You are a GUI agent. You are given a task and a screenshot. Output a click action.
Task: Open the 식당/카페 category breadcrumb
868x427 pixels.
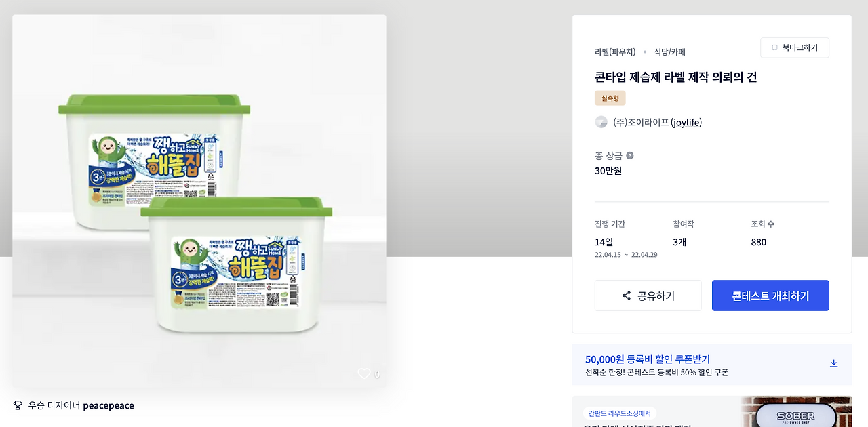[668, 52]
